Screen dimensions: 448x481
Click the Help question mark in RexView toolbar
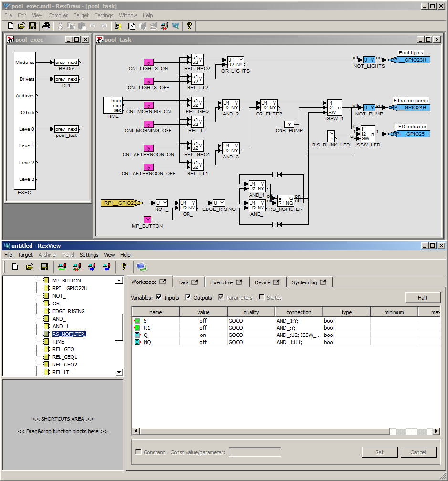124,267
